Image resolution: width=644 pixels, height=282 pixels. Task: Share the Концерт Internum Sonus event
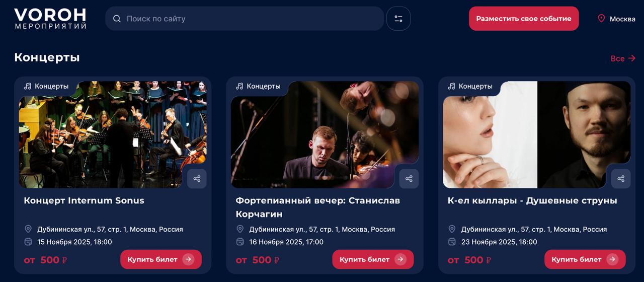197,179
